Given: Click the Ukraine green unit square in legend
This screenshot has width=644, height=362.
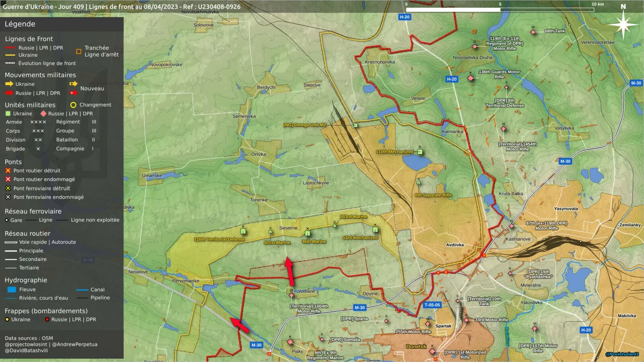Looking at the screenshot, I should coord(8,113).
